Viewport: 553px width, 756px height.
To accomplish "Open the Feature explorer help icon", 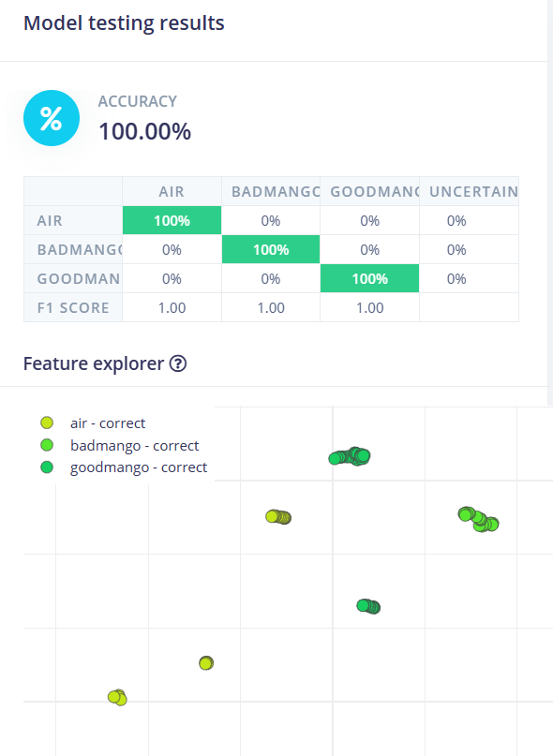I will 177,363.
